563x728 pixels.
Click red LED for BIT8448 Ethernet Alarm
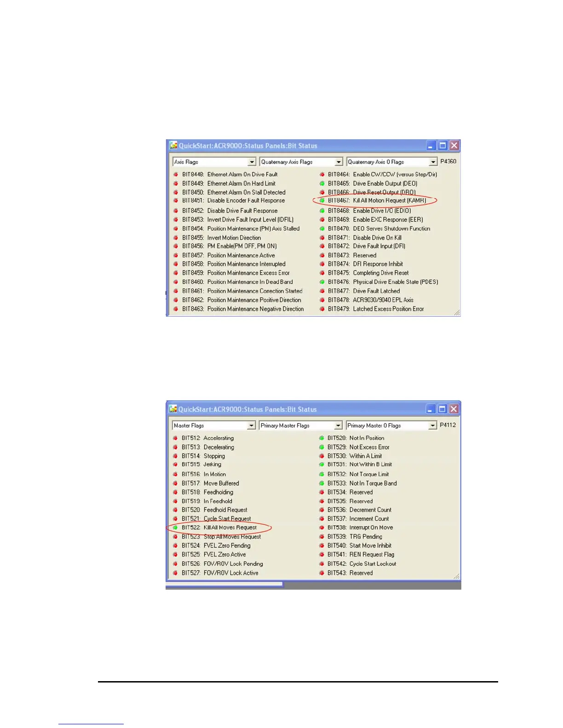point(176,174)
